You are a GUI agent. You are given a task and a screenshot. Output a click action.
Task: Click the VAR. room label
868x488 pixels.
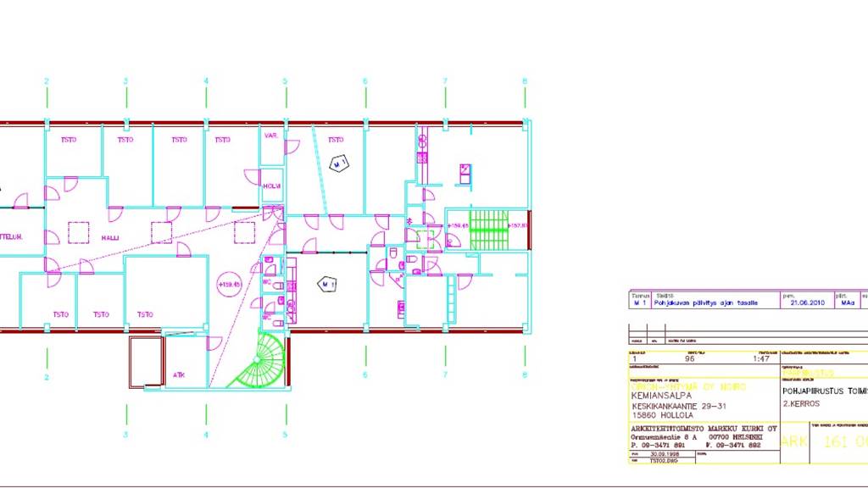tap(272, 136)
